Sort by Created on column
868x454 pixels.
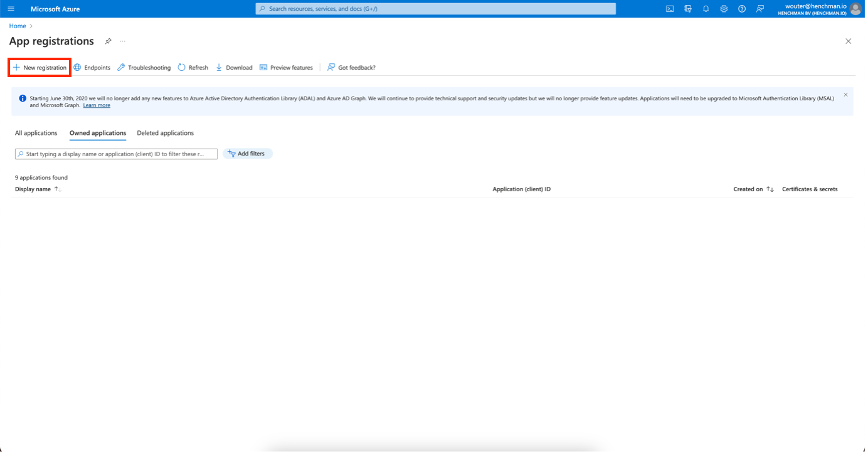(x=754, y=189)
